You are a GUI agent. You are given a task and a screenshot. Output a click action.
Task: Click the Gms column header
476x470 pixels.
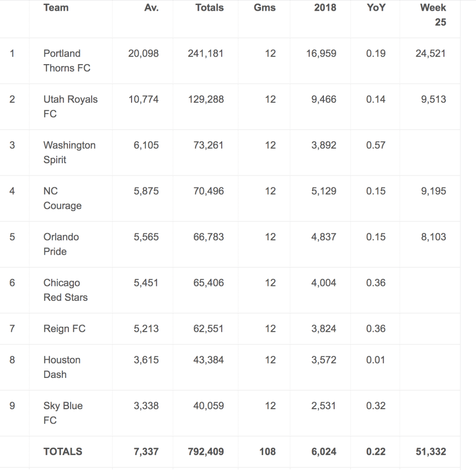pyautogui.click(x=264, y=8)
